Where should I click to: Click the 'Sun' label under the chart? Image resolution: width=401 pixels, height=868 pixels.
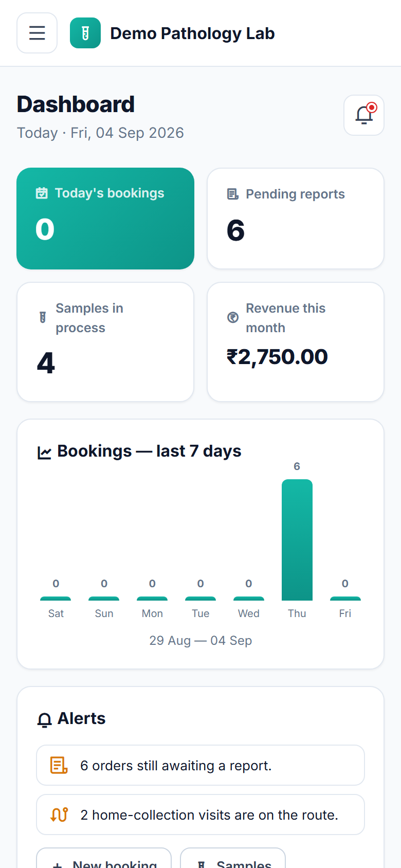pyautogui.click(x=104, y=613)
